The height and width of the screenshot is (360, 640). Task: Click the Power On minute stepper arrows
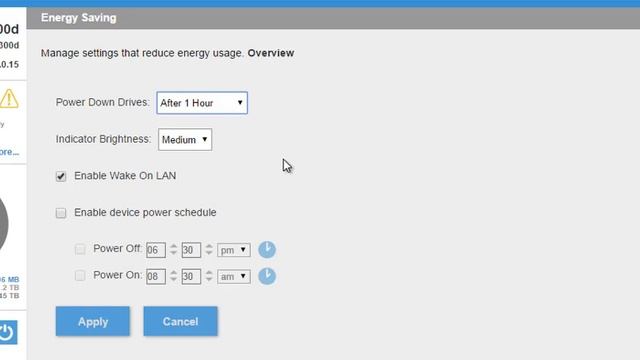[209, 276]
